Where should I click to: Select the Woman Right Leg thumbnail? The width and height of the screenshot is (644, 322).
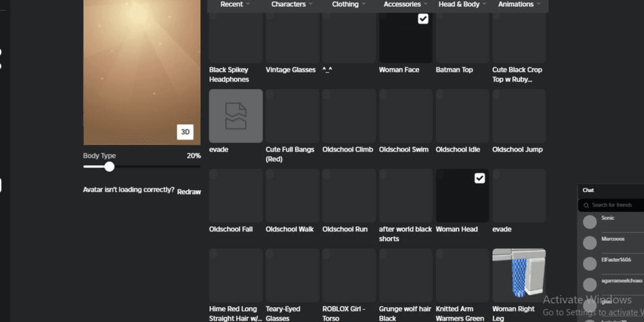coord(519,275)
